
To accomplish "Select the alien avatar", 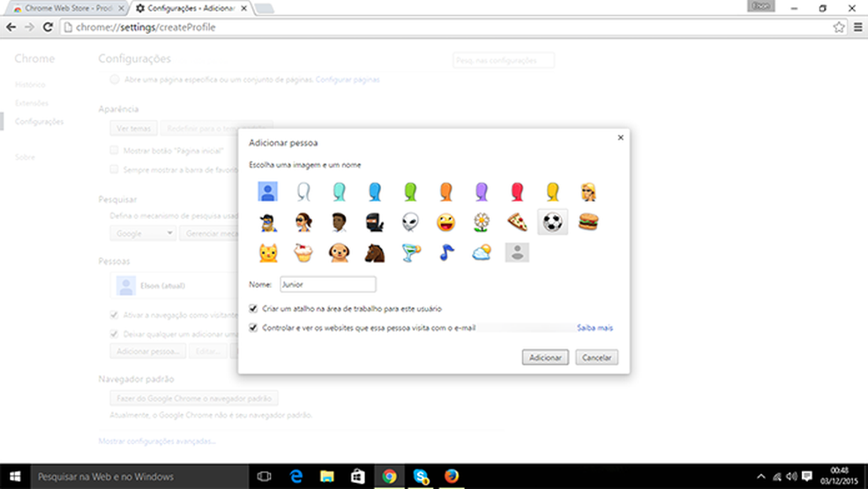I will click(x=410, y=222).
